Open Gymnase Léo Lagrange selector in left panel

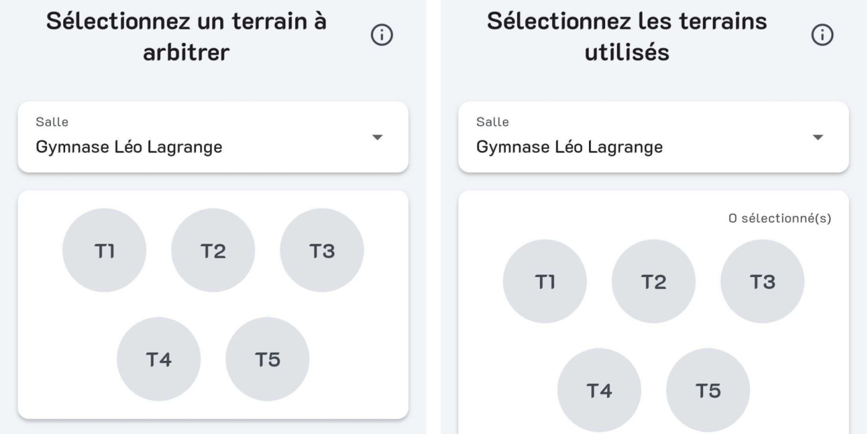click(213, 137)
